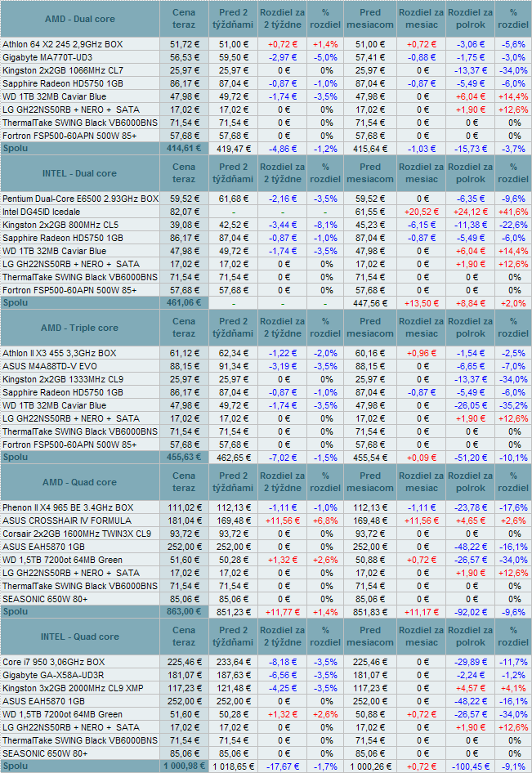Click the price '91,34 €'

233,366
